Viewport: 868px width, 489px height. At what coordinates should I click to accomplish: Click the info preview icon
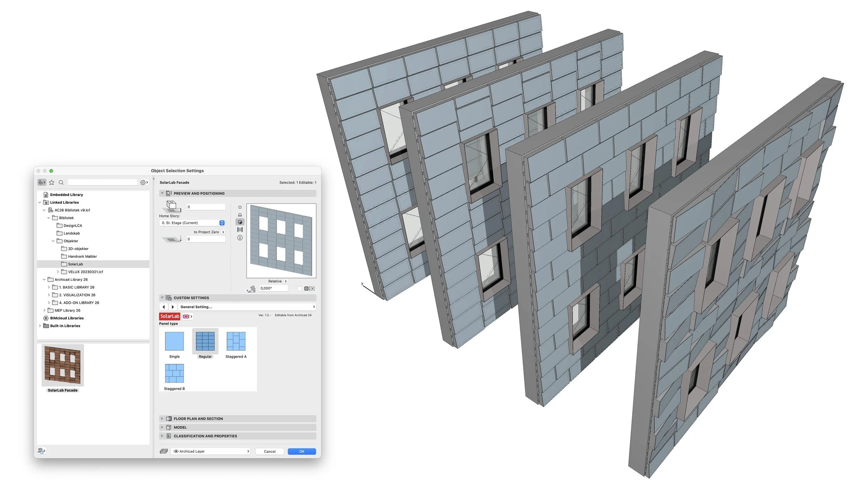pos(240,238)
